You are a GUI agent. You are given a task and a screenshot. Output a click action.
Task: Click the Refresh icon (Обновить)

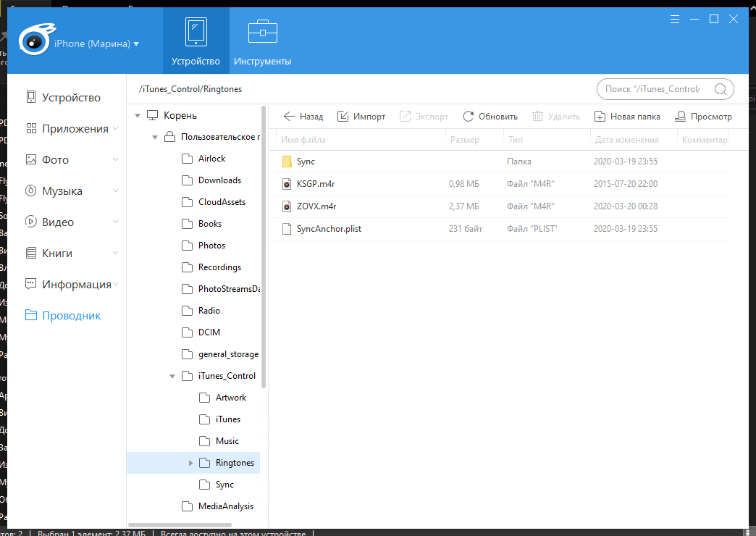(x=469, y=117)
